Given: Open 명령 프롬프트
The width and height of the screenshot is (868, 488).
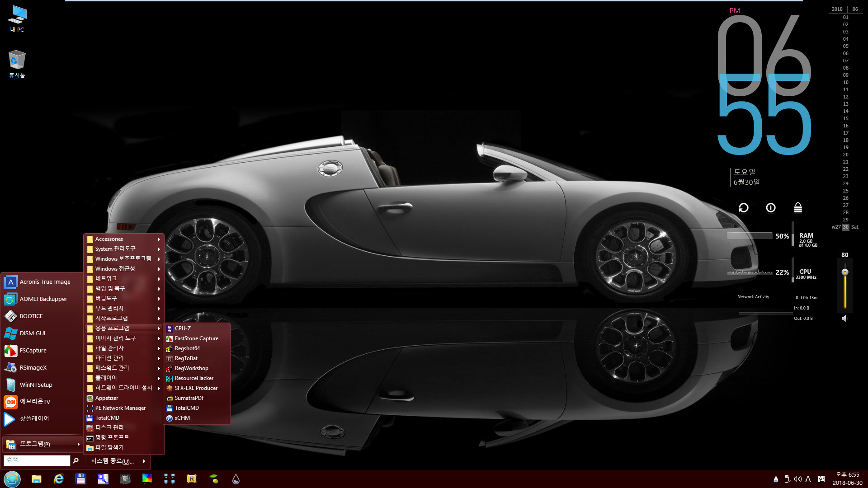Looking at the screenshot, I should 124,437.
